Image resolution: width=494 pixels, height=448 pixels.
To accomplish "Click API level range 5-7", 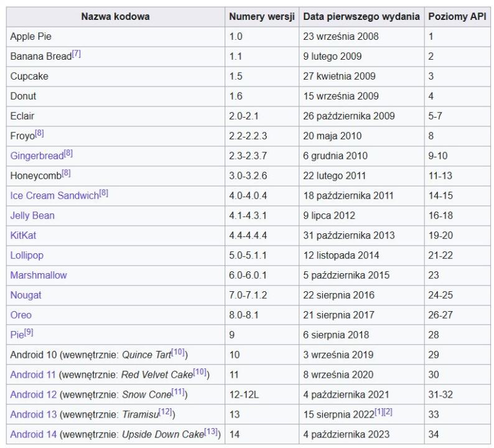I will (x=435, y=116).
